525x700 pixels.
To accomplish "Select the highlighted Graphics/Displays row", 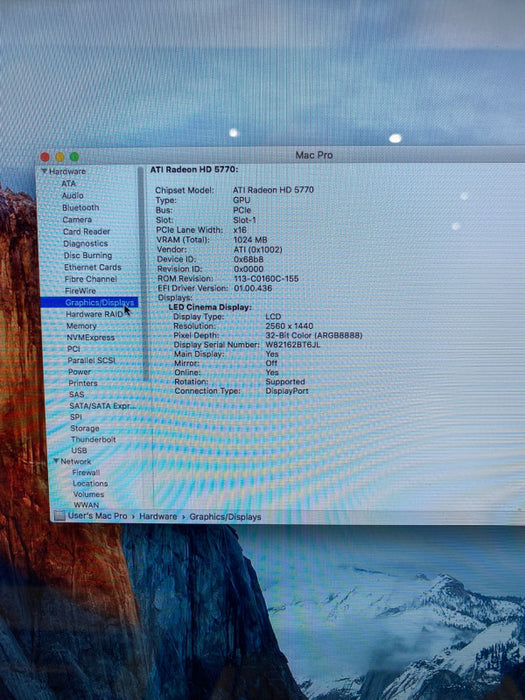I will [89, 303].
